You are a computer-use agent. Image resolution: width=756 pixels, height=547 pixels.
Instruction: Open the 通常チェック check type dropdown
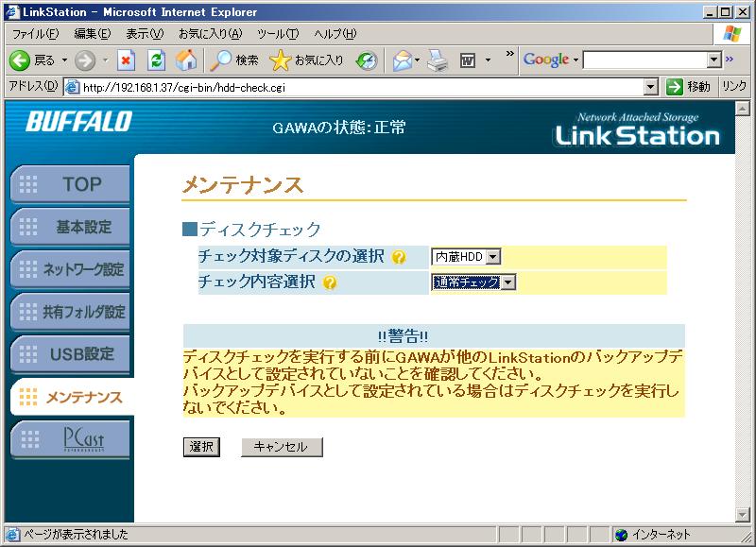508,282
